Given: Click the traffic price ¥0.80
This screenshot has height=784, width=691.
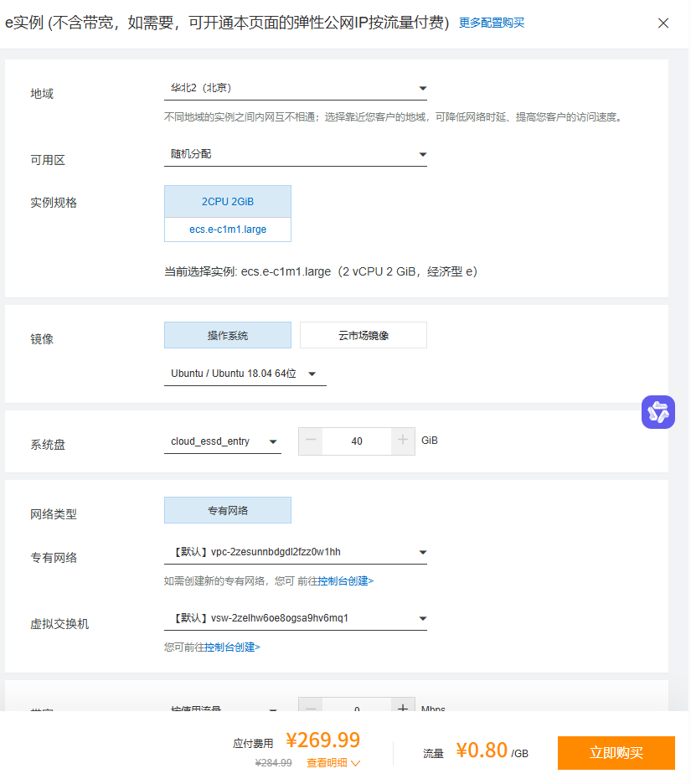Looking at the screenshot, I should (482, 750).
